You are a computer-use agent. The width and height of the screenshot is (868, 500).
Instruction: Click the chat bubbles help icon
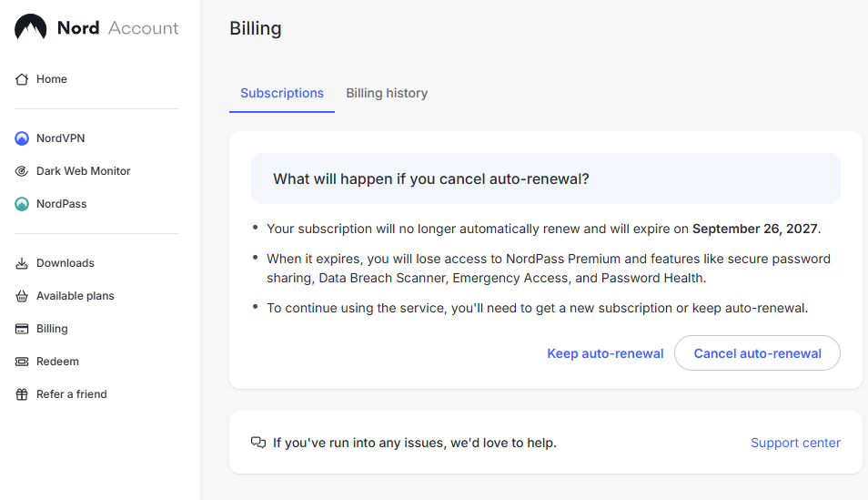click(258, 443)
